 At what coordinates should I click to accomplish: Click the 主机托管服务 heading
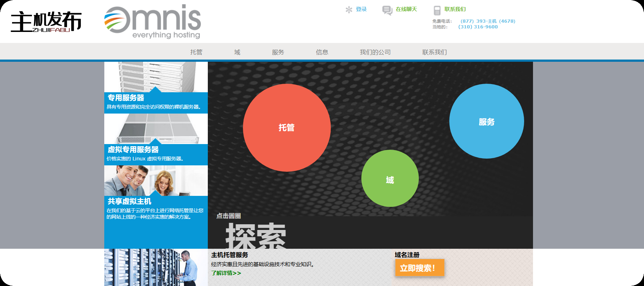coord(229,255)
